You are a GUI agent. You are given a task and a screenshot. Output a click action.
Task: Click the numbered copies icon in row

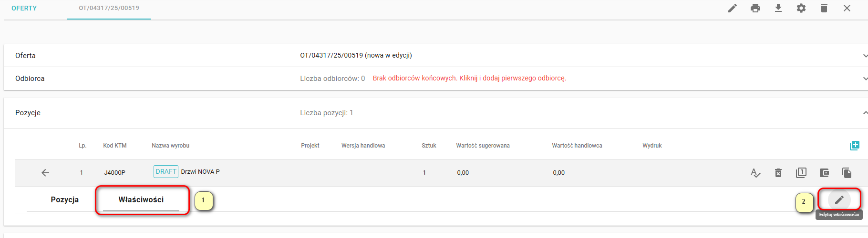(801, 173)
